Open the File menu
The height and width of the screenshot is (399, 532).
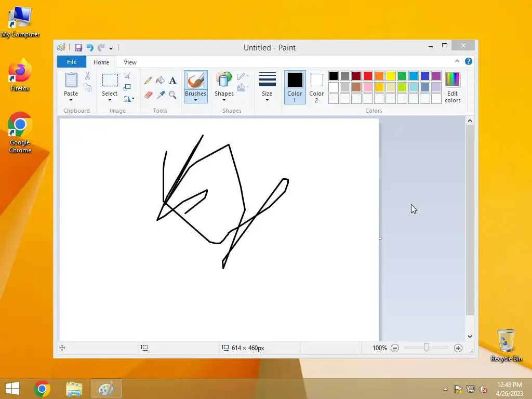72,62
